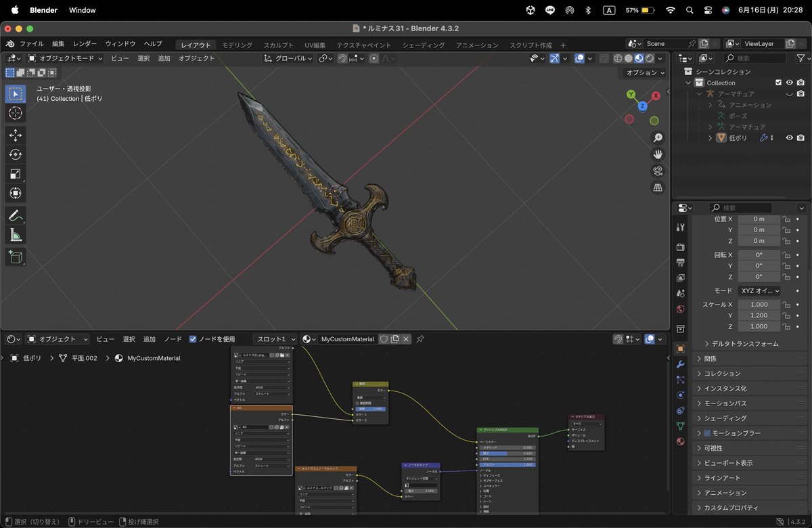The height and width of the screenshot is (528, 812).
Task: Open the XYZ オイラー rotation mode dropdown
Action: 759,290
